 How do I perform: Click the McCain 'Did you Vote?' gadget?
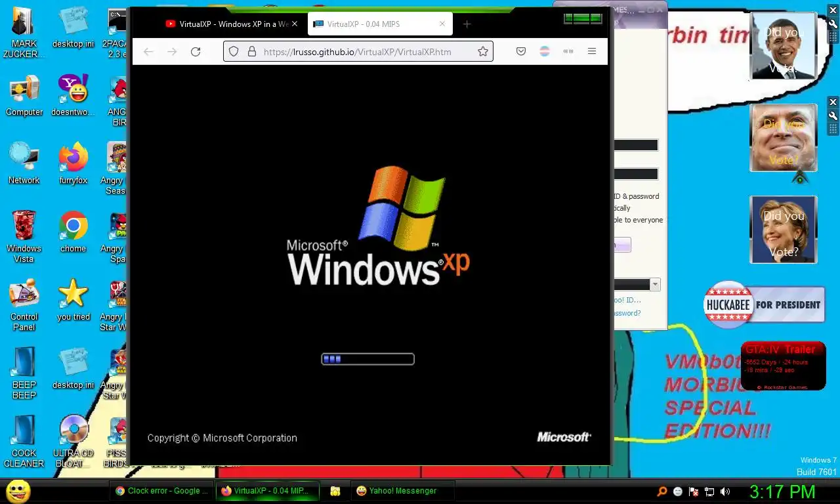(784, 138)
